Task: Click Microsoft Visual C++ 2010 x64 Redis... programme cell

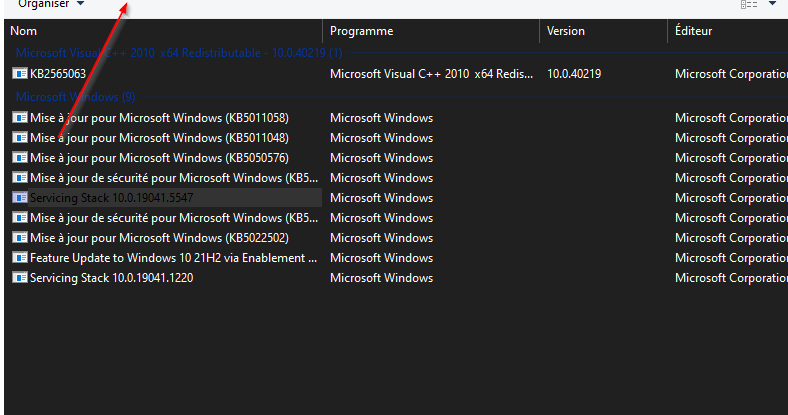Action: [x=431, y=74]
